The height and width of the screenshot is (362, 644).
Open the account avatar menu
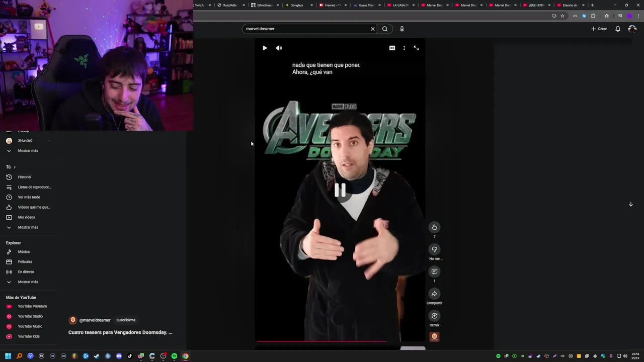tap(632, 29)
